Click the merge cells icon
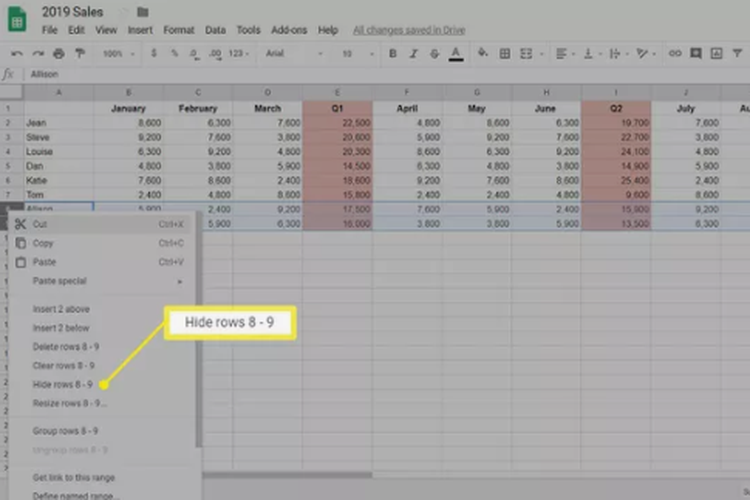Image resolution: width=750 pixels, height=500 pixels. pos(526,54)
